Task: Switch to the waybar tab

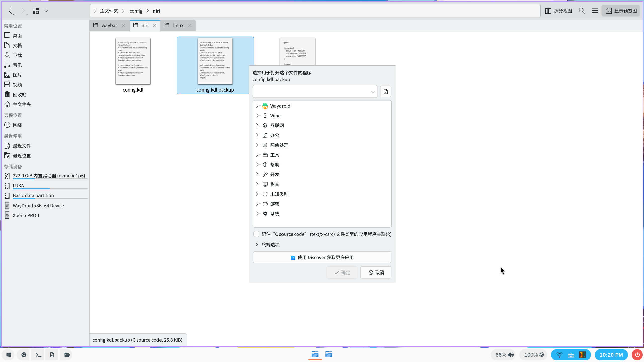Action: pos(109,25)
